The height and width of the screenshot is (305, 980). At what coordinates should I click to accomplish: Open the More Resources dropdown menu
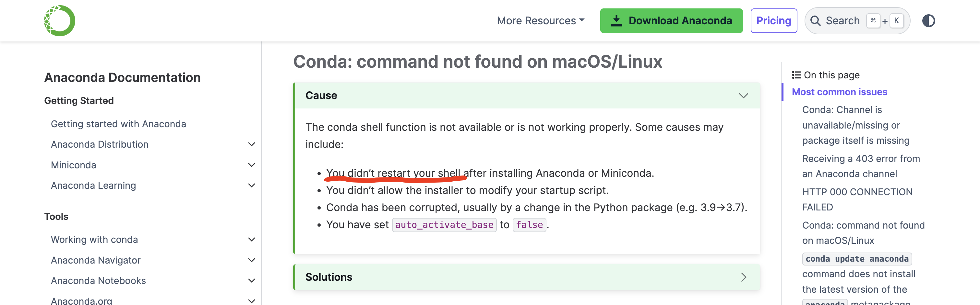click(x=540, y=20)
